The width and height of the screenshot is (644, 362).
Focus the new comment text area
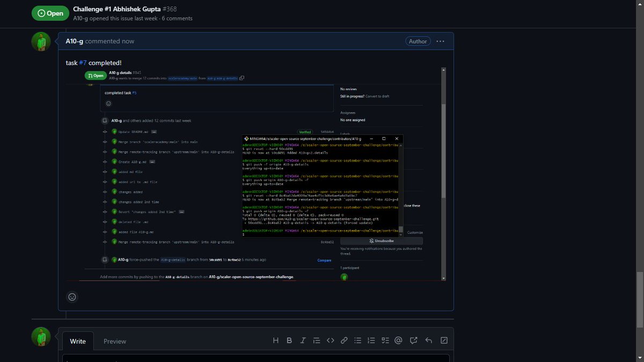[x=255, y=358]
